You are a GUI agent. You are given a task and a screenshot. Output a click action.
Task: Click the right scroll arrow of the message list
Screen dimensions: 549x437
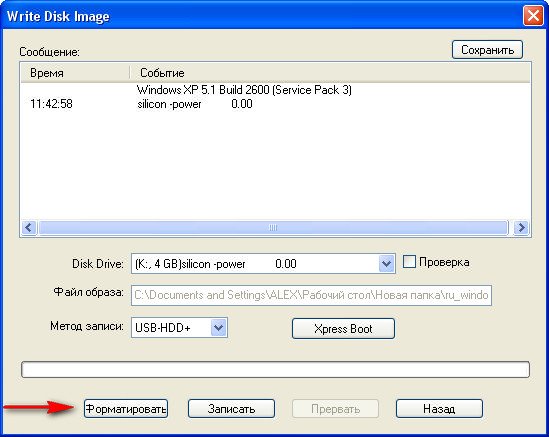521,228
